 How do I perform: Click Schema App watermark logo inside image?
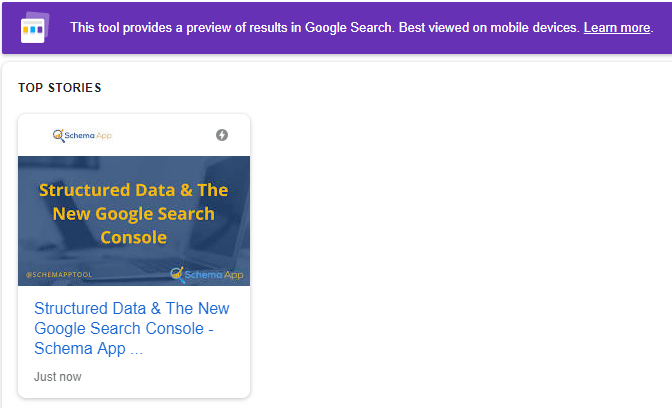coord(207,273)
